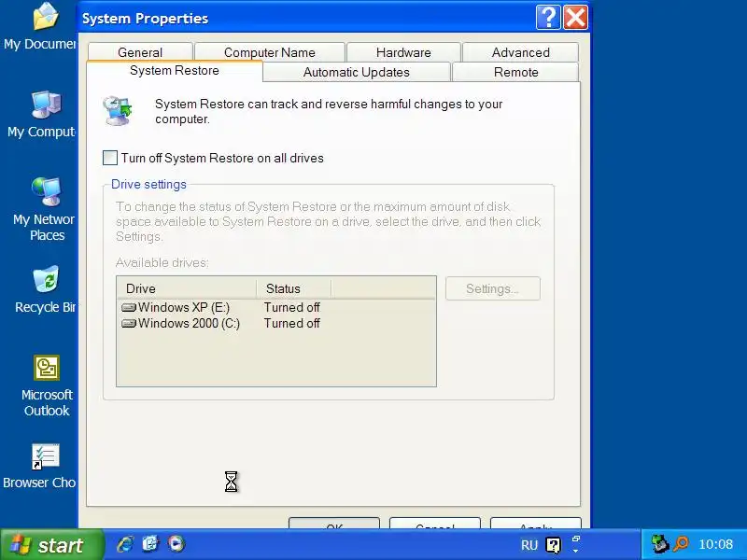
Task: Click the drive Settings... button
Action: pos(493,288)
